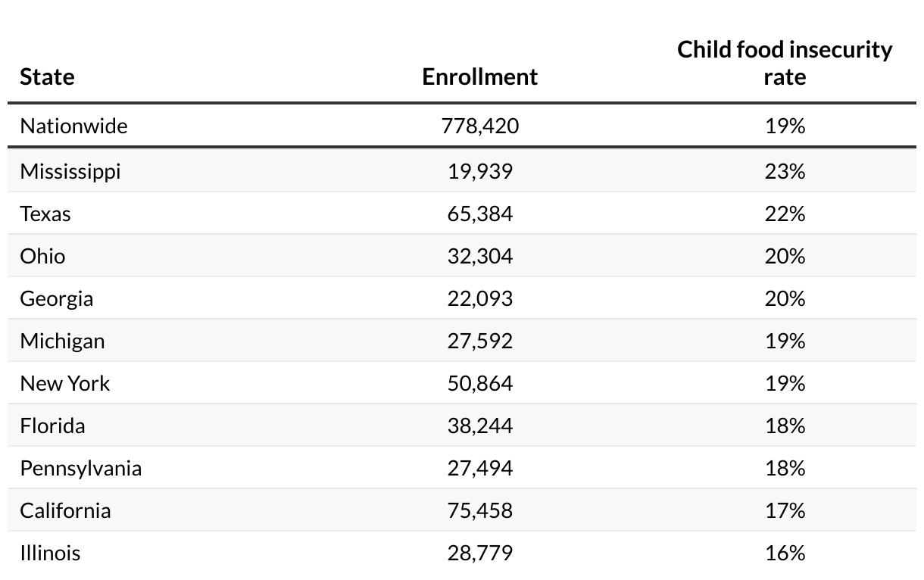
Task: Click Illinois enrollment value 28,779
Action: coord(479,553)
